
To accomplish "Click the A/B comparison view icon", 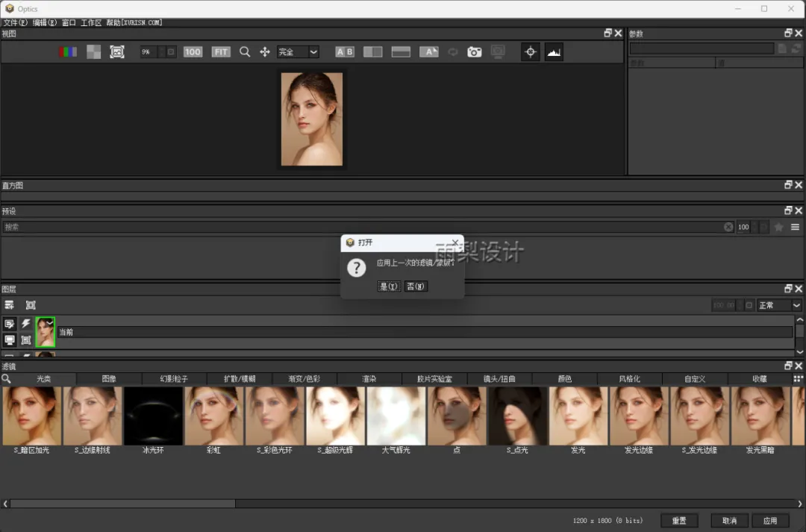I will point(344,52).
